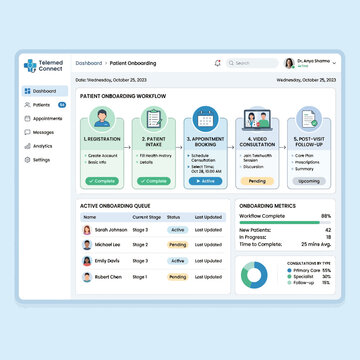
Task: Click Michael Lee's Stage 2 cell
Action: [140, 245]
